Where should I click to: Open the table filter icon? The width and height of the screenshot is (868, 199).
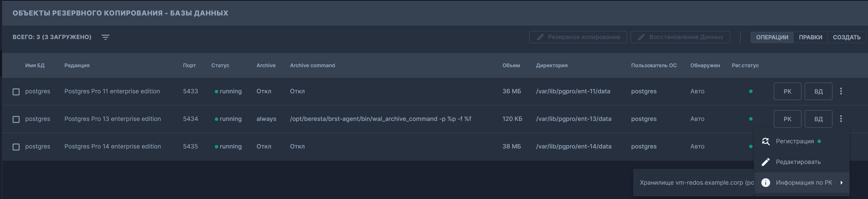click(105, 37)
